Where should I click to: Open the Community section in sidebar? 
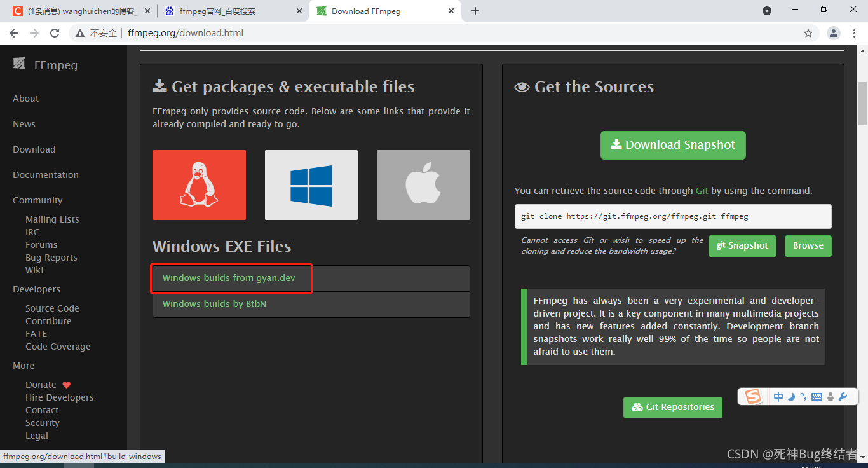37,200
